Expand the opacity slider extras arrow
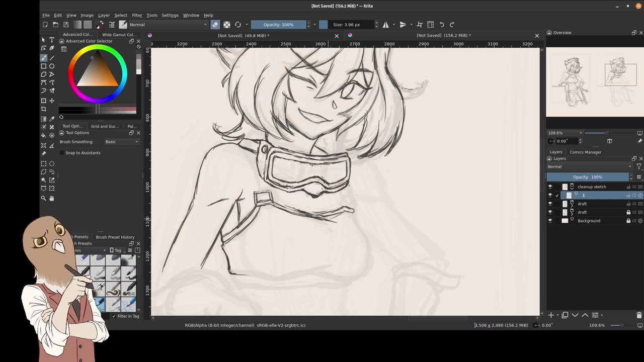644x362 pixels. click(314, 25)
